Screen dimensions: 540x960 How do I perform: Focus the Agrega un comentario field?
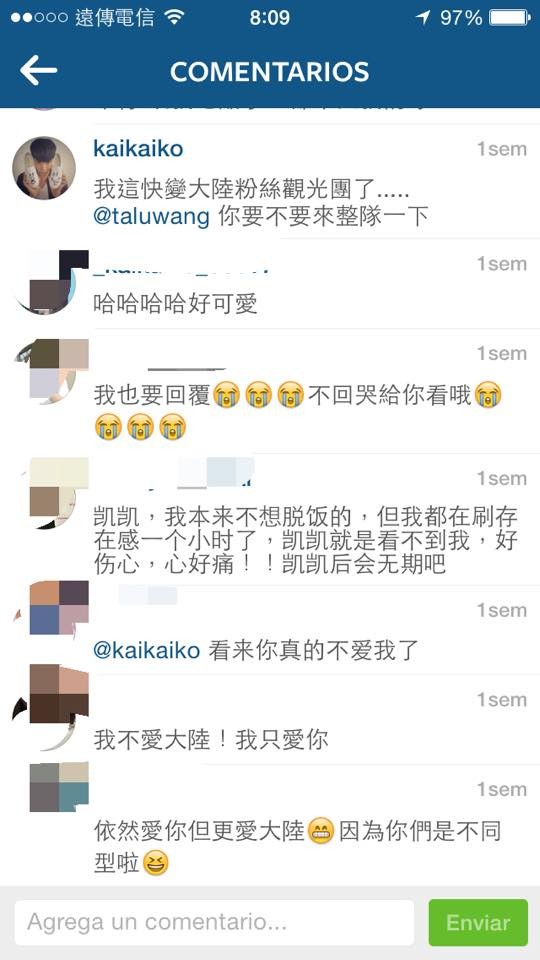click(214, 922)
